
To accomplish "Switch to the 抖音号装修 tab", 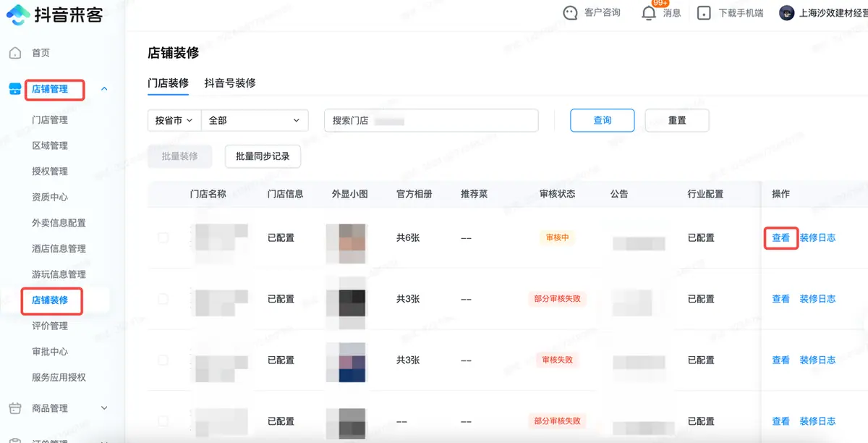I will [x=230, y=83].
